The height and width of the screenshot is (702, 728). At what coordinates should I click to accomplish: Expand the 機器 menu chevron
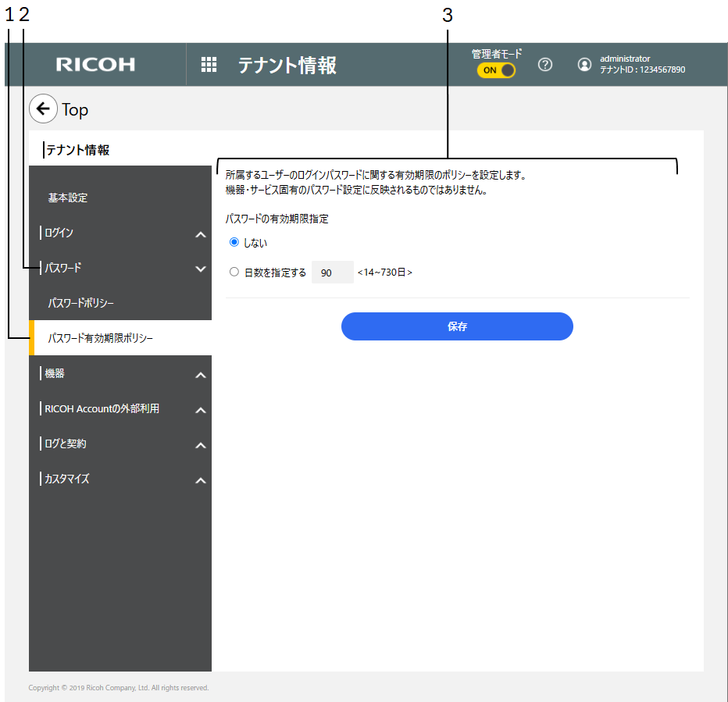click(201, 375)
